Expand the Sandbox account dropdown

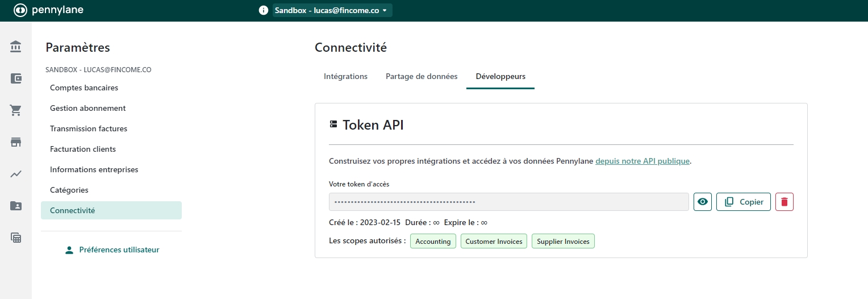click(332, 10)
